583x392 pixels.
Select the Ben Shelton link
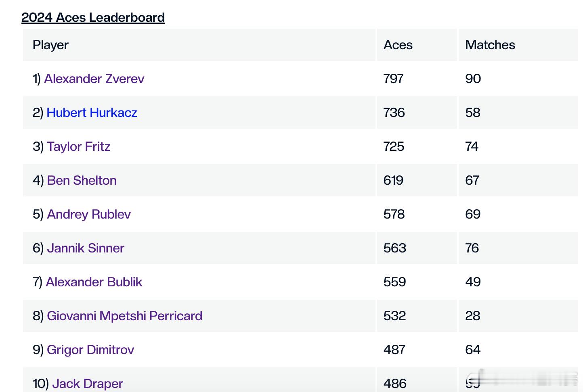pyautogui.click(x=82, y=180)
